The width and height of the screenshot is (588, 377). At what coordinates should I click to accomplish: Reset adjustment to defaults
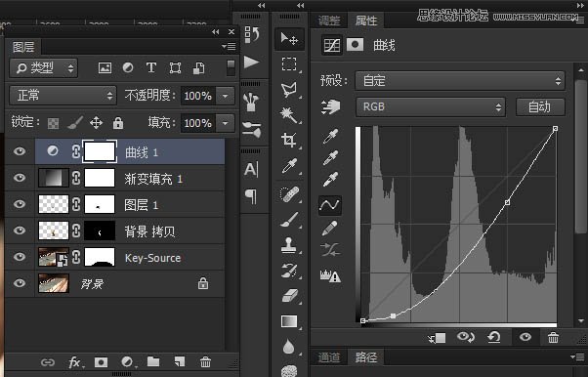(x=494, y=337)
